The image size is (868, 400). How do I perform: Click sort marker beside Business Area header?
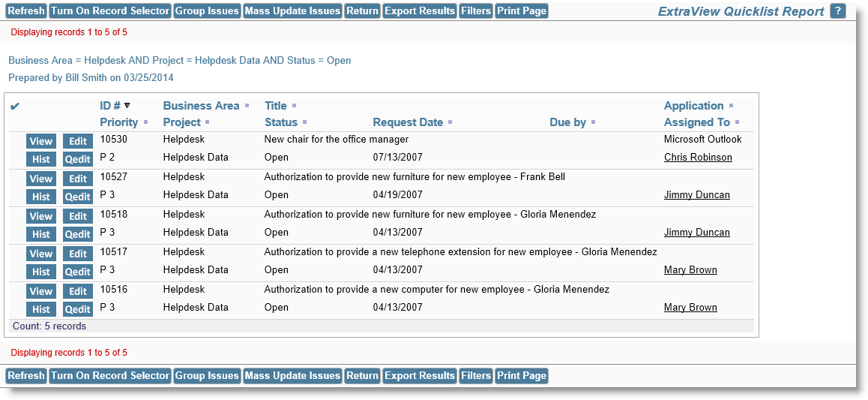(x=247, y=106)
